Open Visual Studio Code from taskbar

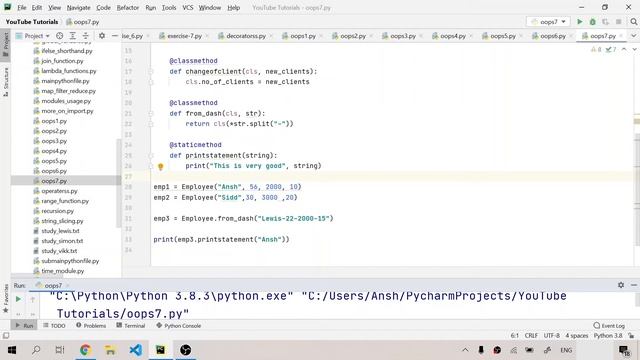pos(136,350)
